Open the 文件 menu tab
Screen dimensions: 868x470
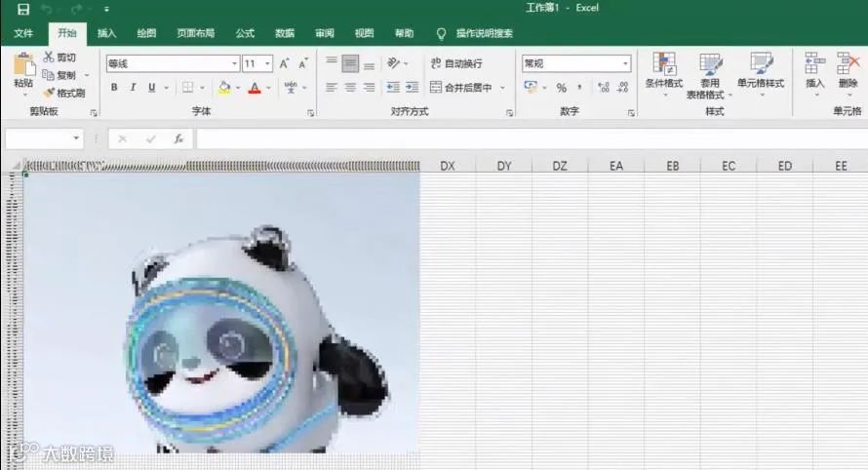23,33
